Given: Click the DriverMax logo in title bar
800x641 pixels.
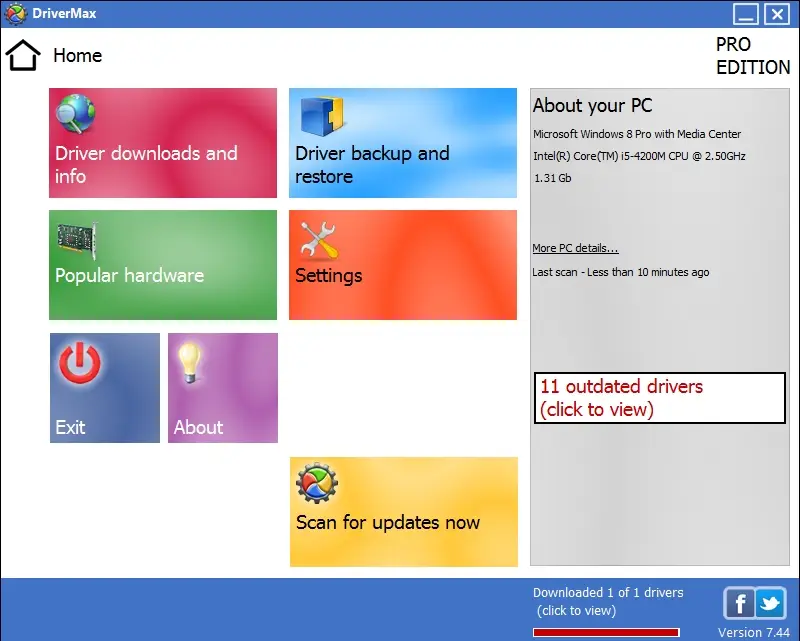Looking at the screenshot, I should pos(15,14).
